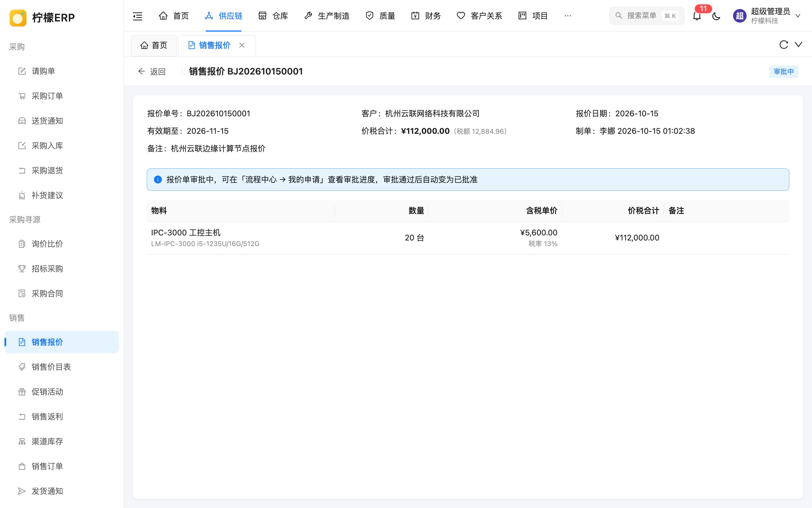Expand the tab options chevron
The image size is (812, 508).
coord(798,44)
